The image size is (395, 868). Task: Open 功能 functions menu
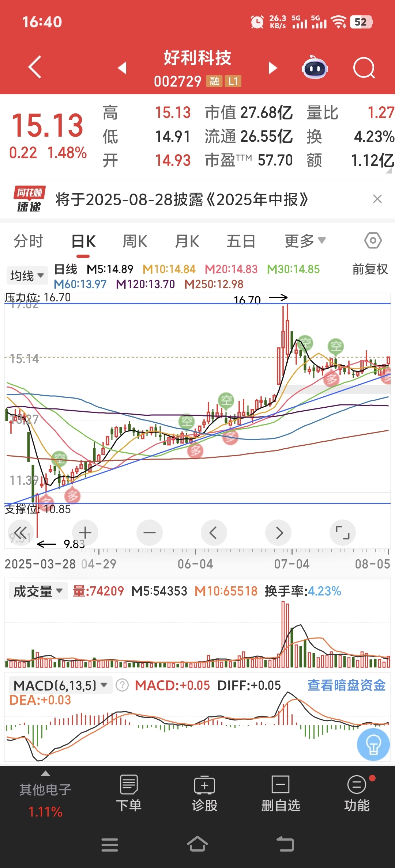(x=357, y=793)
